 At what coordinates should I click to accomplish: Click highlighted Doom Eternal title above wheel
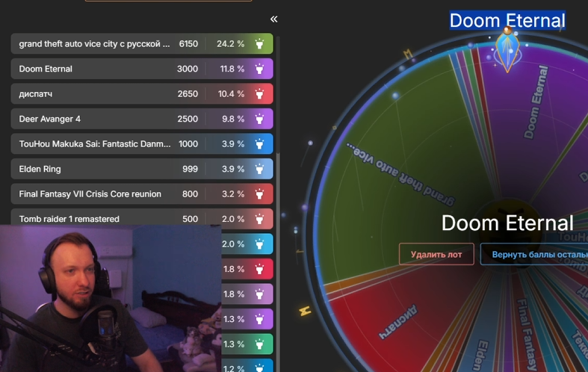pyautogui.click(x=507, y=20)
